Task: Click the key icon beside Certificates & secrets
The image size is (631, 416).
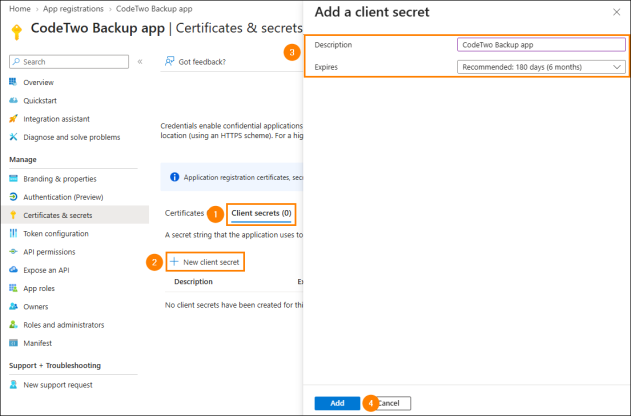Action: (x=13, y=215)
